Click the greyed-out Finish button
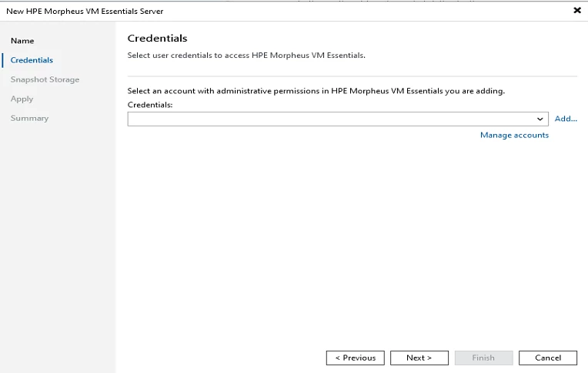The height and width of the screenshot is (373, 588). coord(483,358)
